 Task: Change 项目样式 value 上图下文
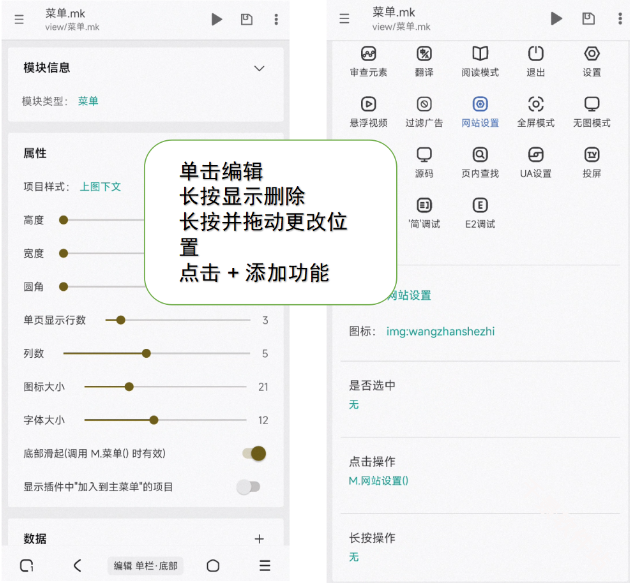click(100, 186)
